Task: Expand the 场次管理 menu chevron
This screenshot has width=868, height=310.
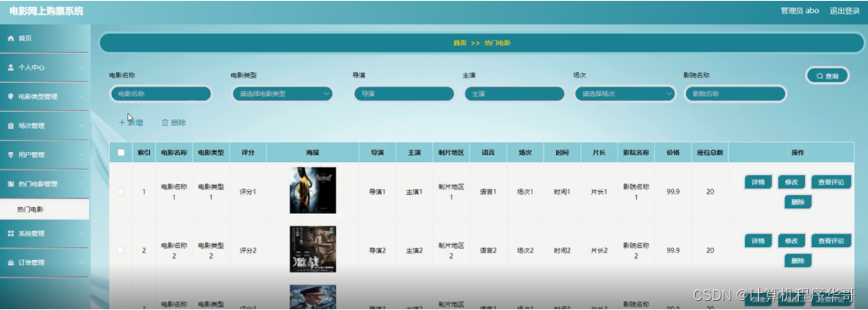Action: point(81,126)
